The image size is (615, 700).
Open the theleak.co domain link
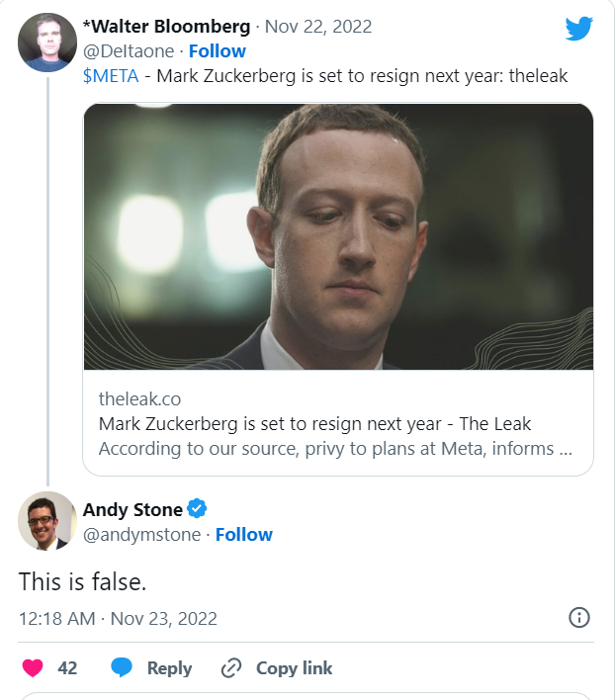(139, 399)
